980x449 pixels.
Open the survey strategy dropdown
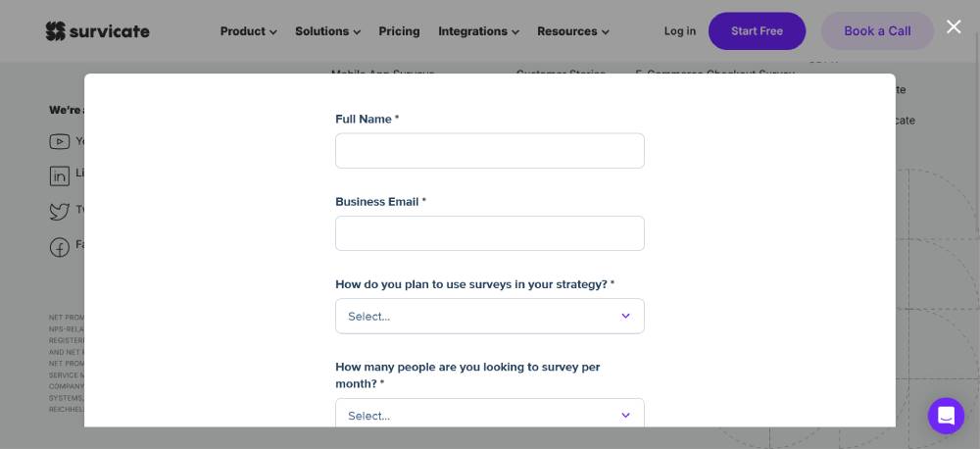(x=489, y=316)
